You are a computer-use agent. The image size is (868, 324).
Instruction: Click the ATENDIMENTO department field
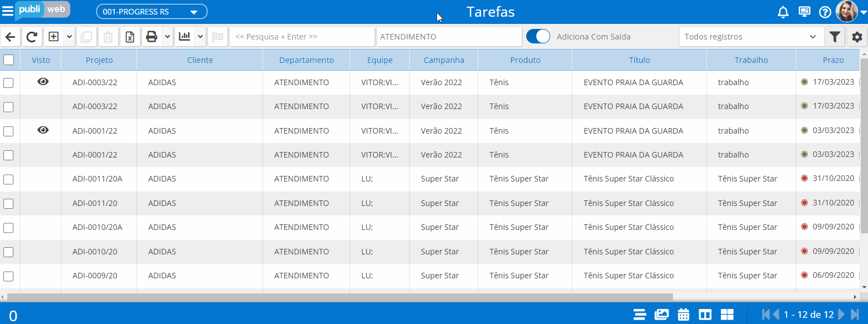click(449, 37)
